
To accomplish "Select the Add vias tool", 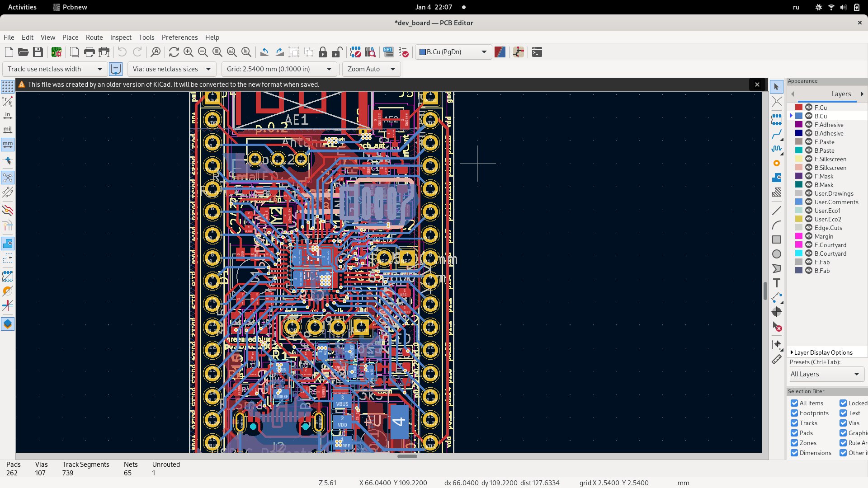I will (x=777, y=163).
